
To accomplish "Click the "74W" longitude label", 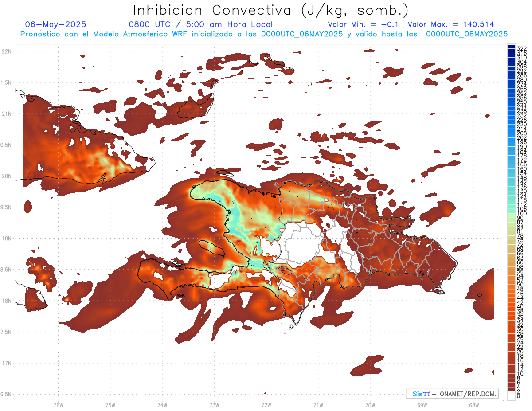I will tap(162, 405).
